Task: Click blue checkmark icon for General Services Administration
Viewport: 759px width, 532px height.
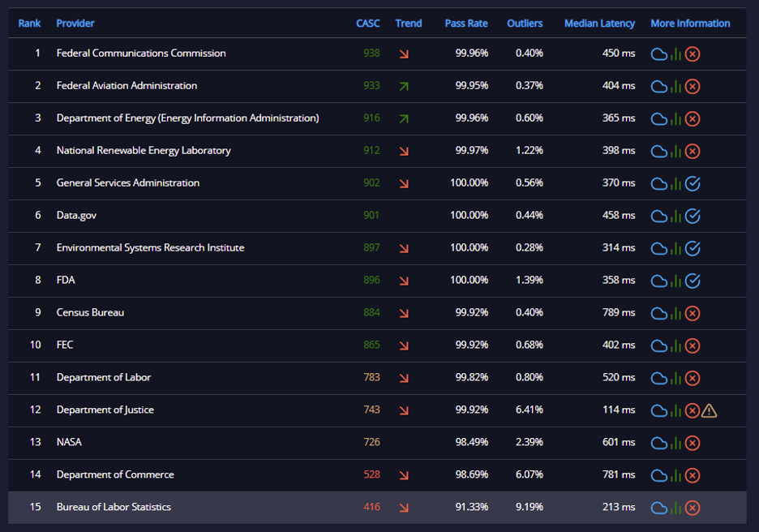Action: coord(693,184)
